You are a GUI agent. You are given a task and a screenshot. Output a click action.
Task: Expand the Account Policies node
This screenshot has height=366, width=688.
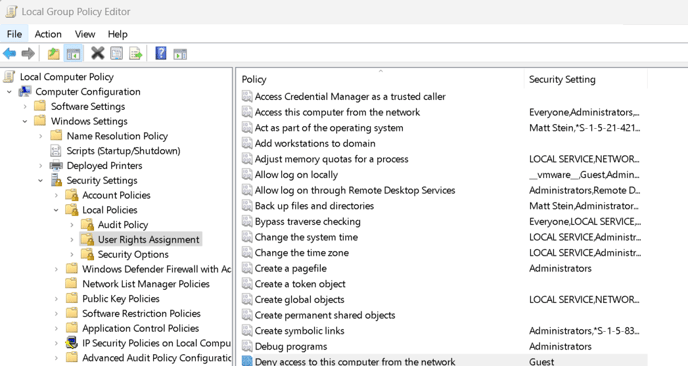tap(56, 195)
